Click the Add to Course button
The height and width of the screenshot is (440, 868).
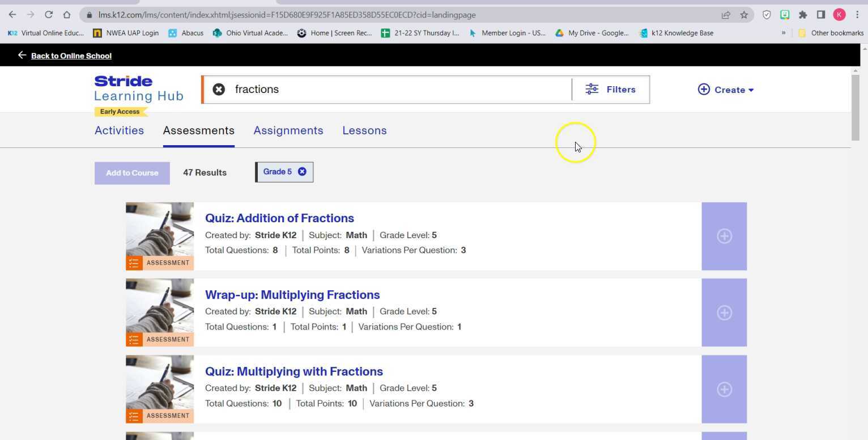132,173
